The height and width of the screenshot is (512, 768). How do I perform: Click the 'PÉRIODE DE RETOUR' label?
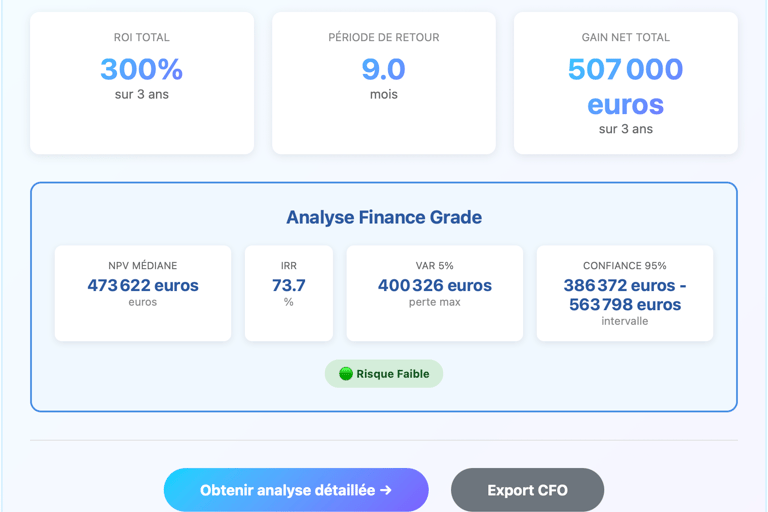click(384, 37)
